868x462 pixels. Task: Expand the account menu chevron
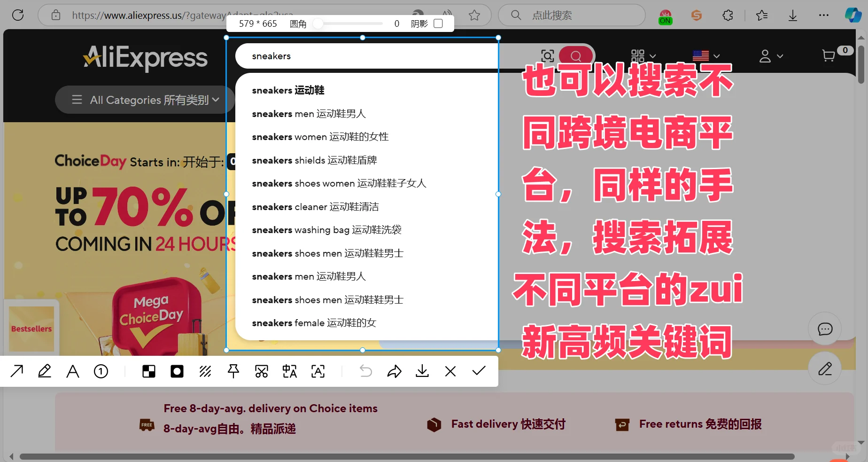tap(780, 55)
